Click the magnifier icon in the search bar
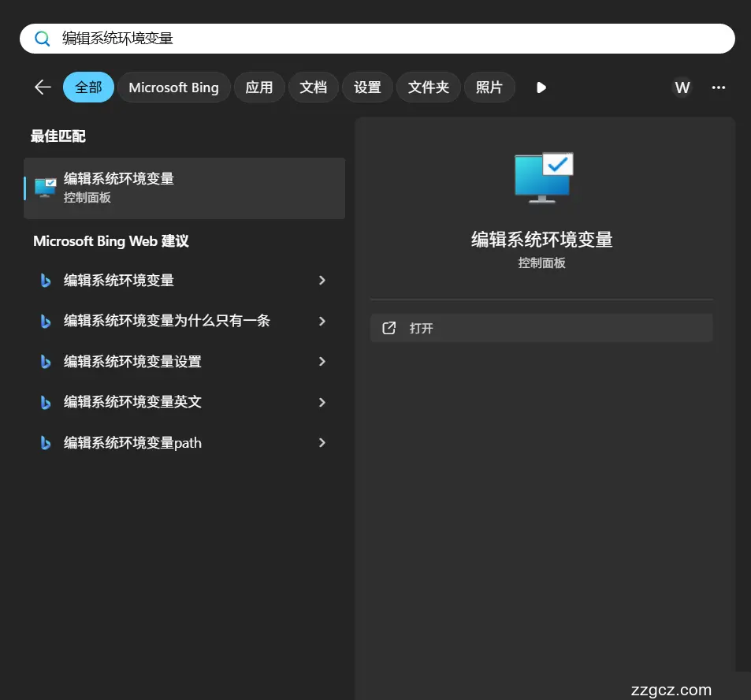This screenshot has width=751, height=700. click(x=42, y=38)
